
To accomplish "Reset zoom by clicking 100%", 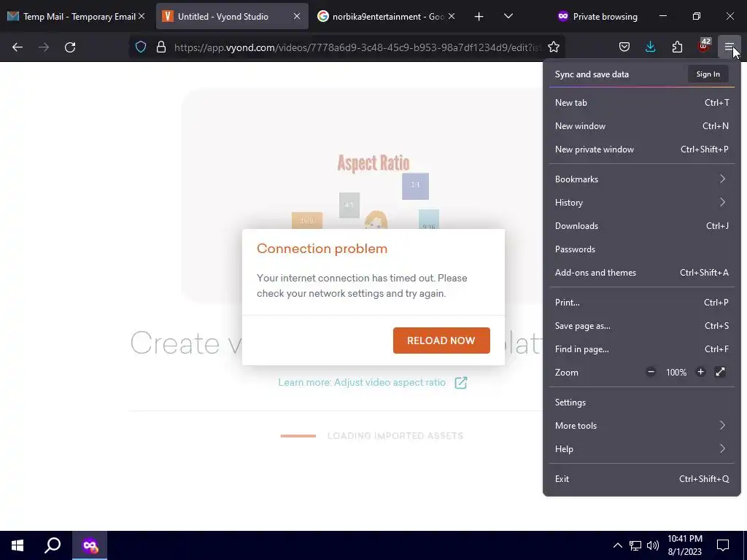I will coord(676,373).
